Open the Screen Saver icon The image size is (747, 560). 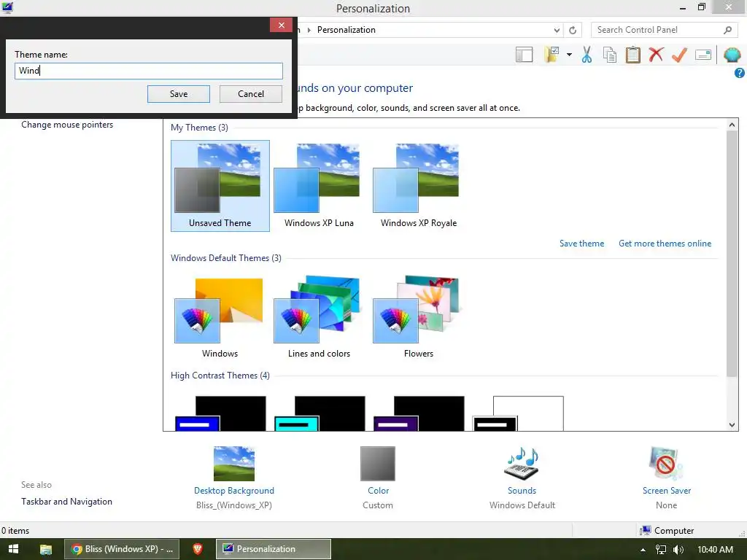666,463
